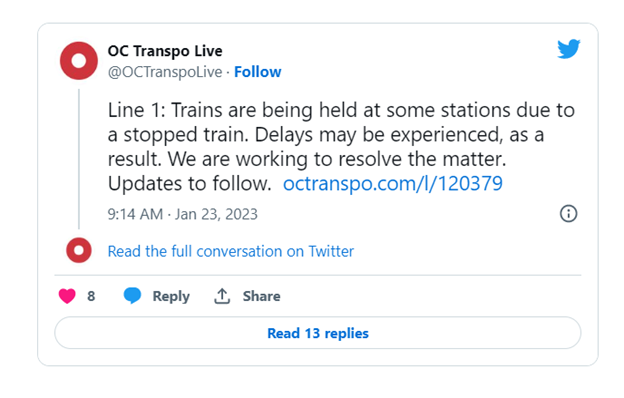Open the octranspo.com/l/120379 link

393,183
